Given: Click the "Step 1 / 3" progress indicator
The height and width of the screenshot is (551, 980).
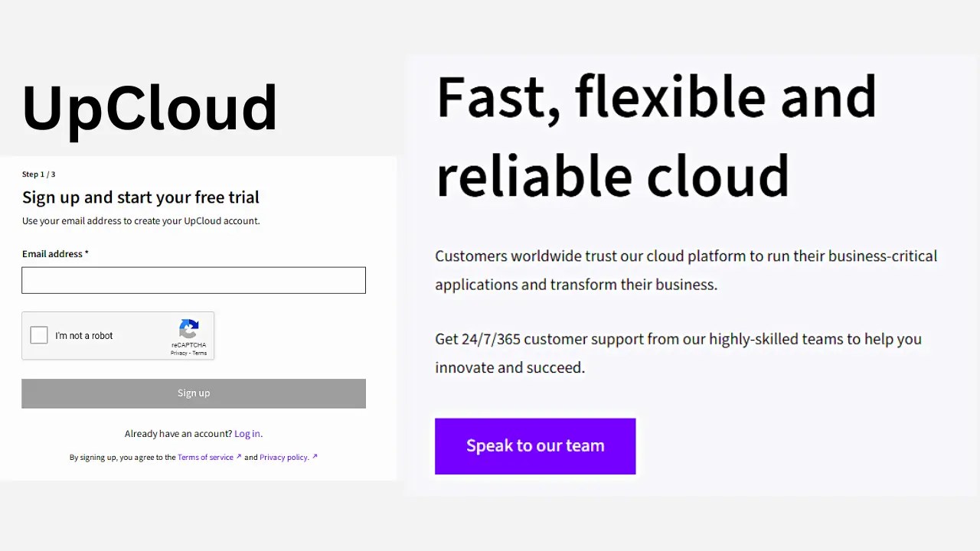Looking at the screenshot, I should pos(38,174).
